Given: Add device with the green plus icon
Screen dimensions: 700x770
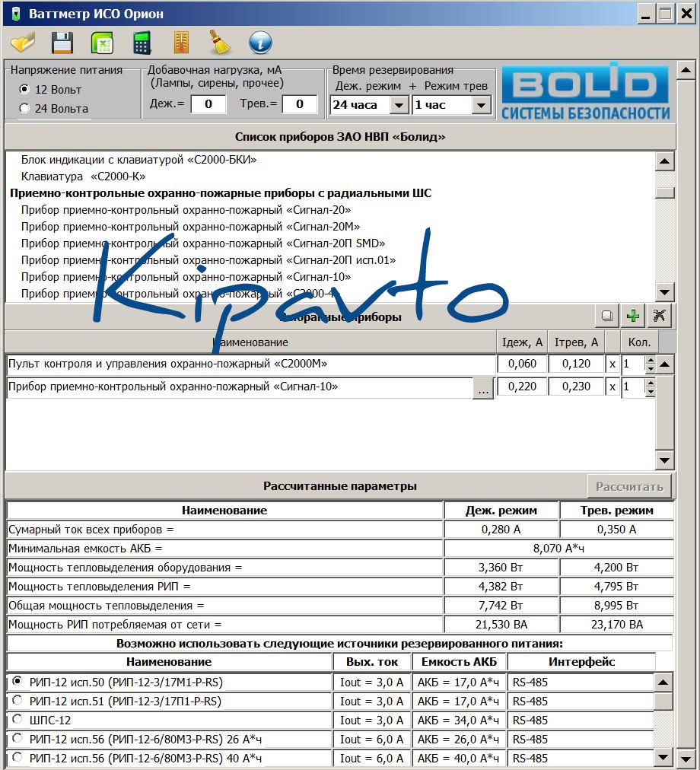Looking at the screenshot, I should coord(633,316).
